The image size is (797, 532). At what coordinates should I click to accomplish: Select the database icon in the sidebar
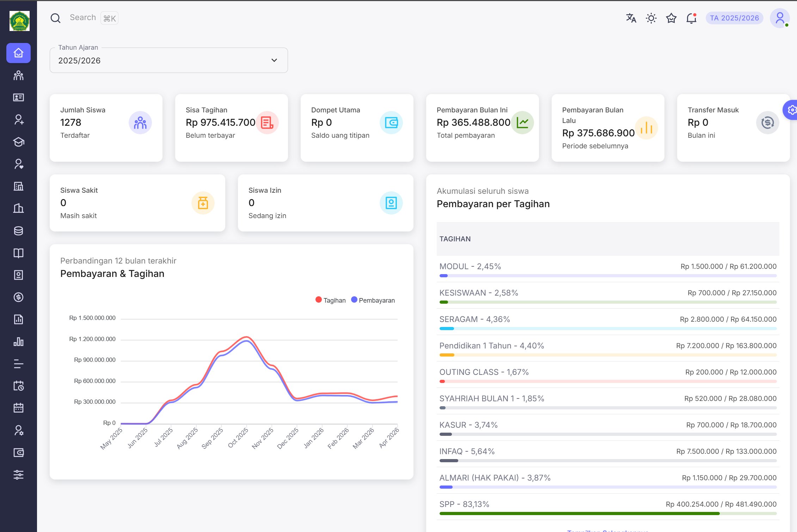pos(18,231)
